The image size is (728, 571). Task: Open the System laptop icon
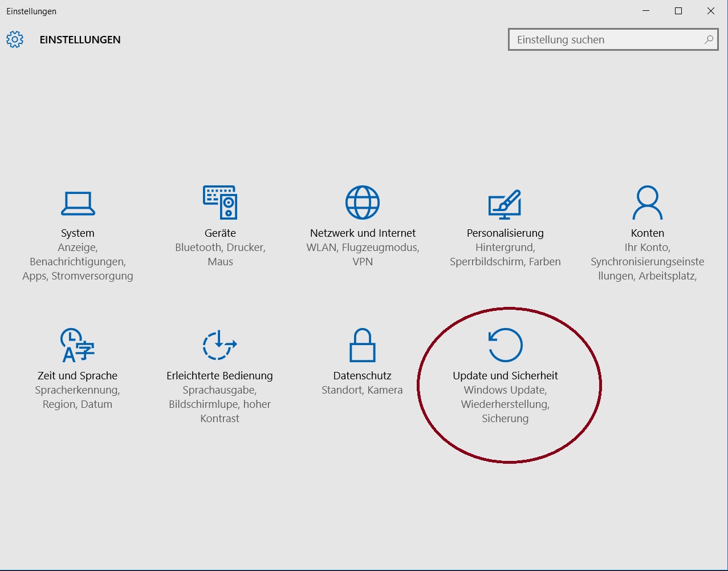78,203
